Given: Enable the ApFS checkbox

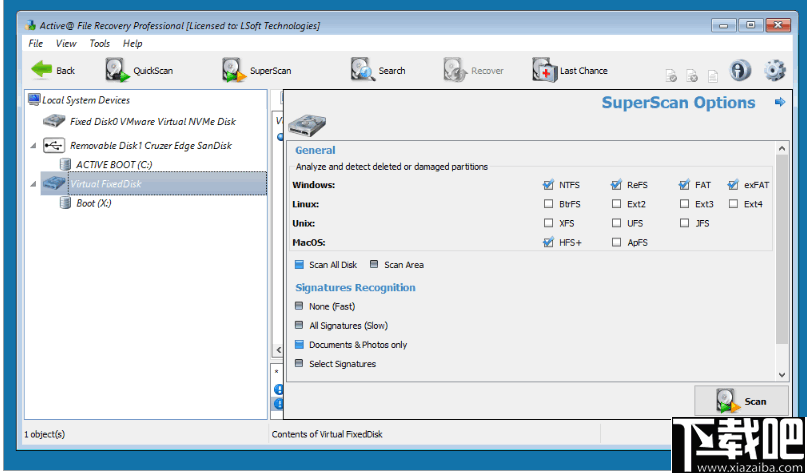Looking at the screenshot, I should [x=616, y=242].
